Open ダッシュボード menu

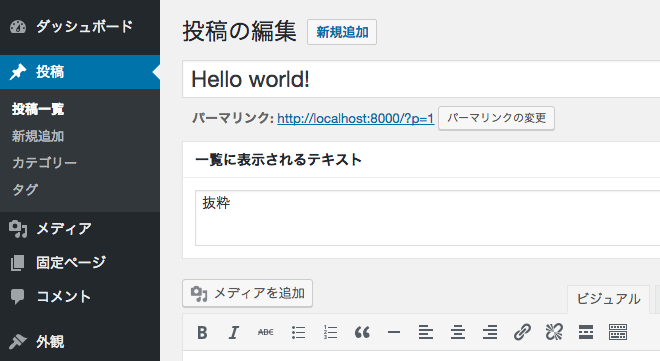pyautogui.click(x=80, y=27)
